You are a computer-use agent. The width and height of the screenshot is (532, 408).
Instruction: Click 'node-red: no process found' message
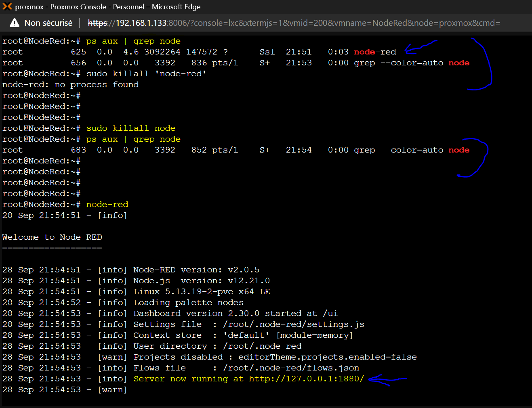[71, 85]
